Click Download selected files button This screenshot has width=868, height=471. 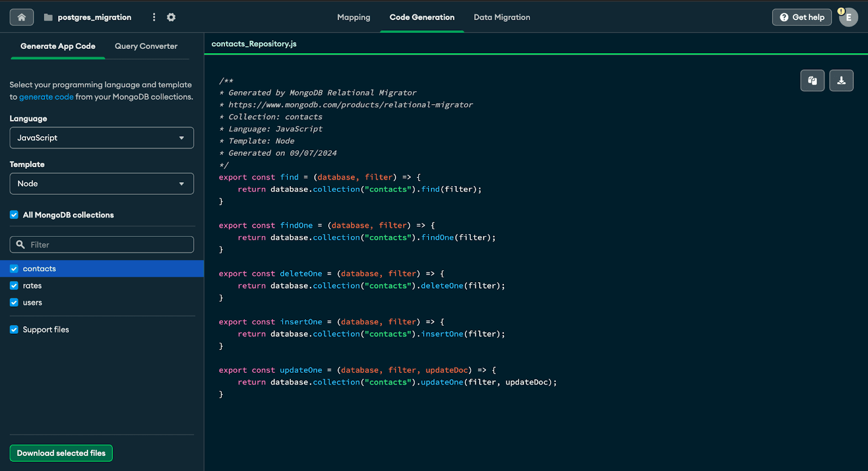(x=61, y=453)
